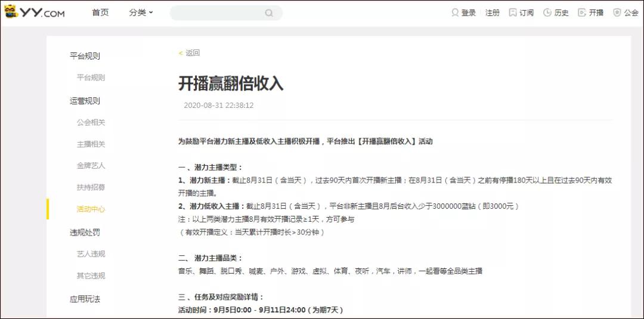Click the 登录 user icon
This screenshot has width=644, height=319.
click(x=454, y=13)
